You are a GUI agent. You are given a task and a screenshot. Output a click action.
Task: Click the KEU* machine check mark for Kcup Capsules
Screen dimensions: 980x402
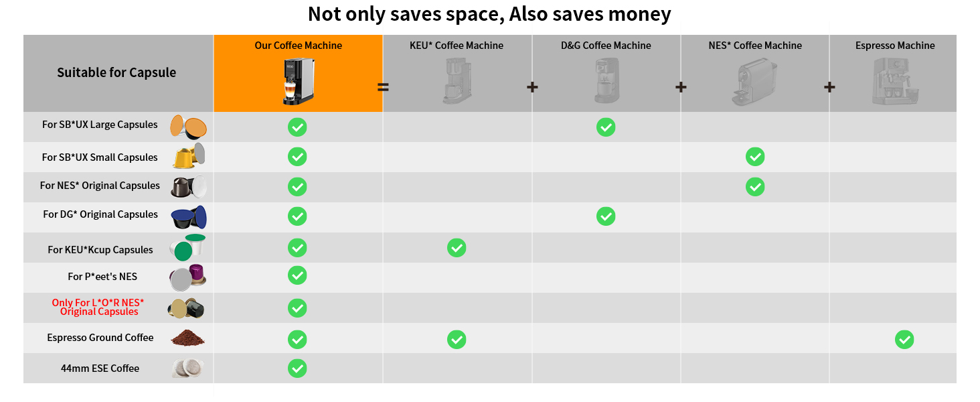[x=457, y=248]
